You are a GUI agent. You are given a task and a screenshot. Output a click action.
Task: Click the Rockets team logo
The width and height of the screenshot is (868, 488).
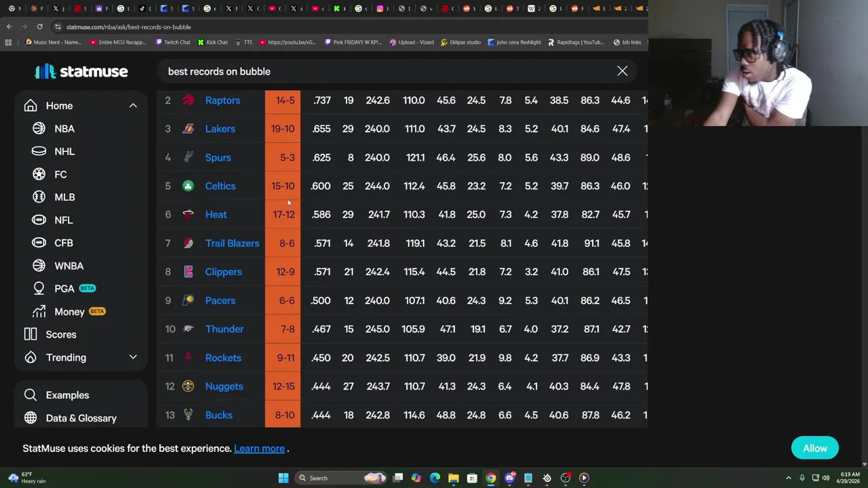point(189,358)
